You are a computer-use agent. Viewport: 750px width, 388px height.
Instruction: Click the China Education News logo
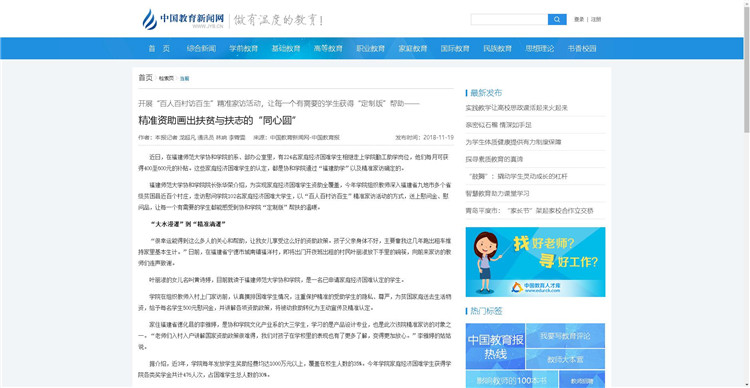(x=184, y=20)
